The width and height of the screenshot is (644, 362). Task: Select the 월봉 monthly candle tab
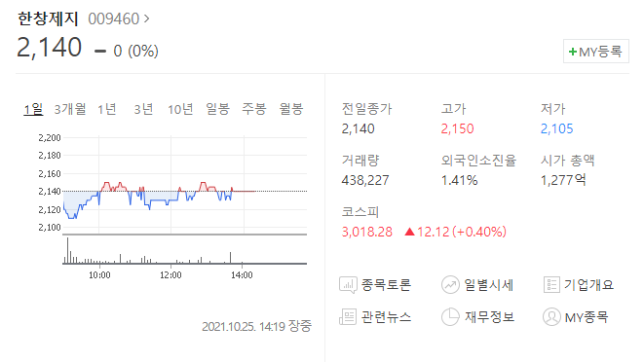[290, 109]
